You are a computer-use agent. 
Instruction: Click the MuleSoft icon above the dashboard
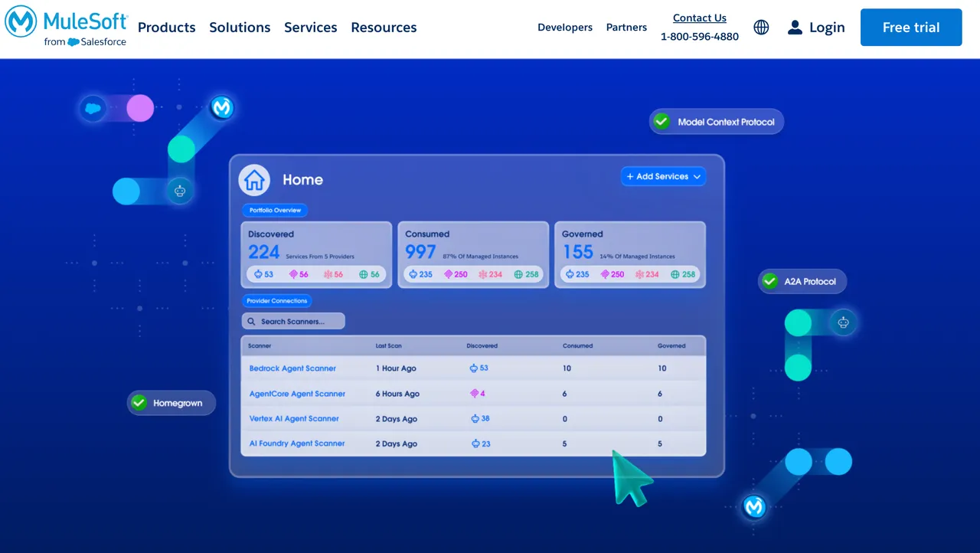(x=222, y=107)
